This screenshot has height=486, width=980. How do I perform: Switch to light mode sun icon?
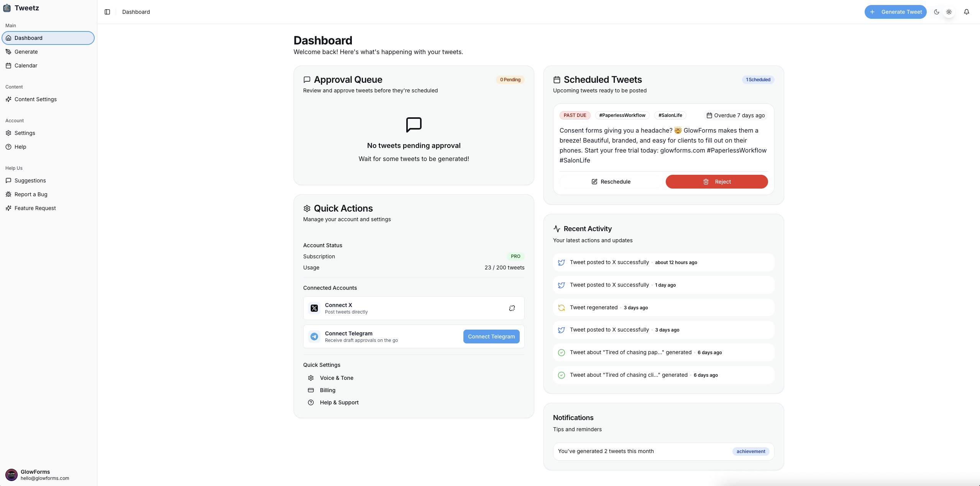(949, 12)
